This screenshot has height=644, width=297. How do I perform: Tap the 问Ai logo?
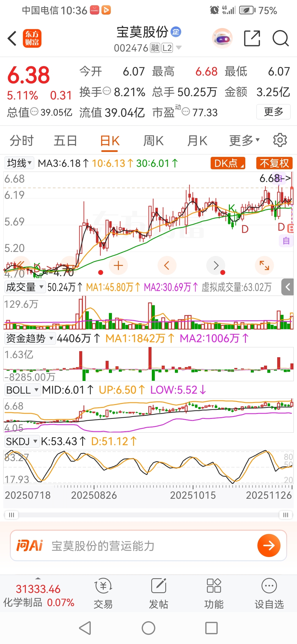[x=30, y=545]
